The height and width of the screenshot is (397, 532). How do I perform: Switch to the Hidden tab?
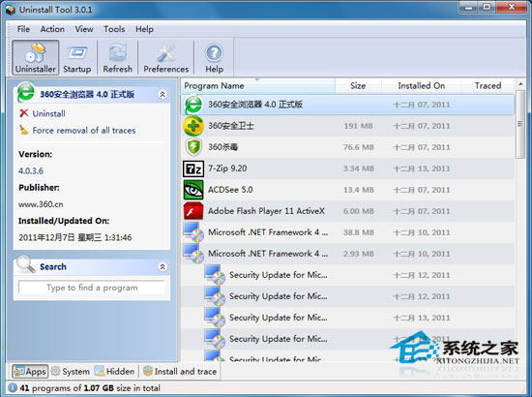coord(114,371)
